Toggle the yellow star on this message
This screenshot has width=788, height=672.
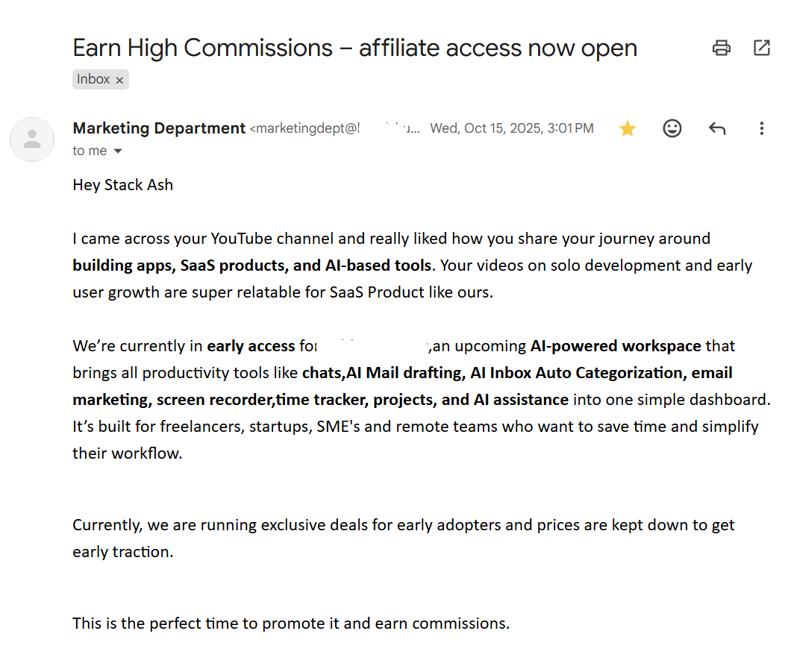pos(628,129)
